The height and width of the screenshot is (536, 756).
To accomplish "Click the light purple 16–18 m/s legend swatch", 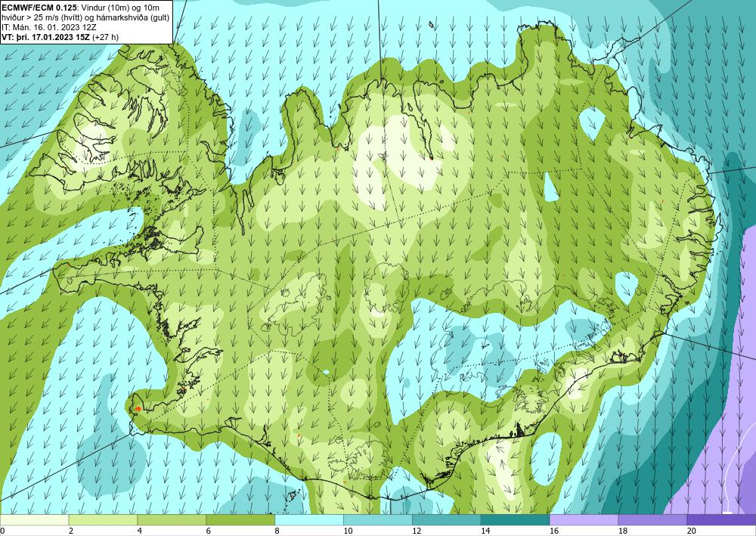I will pyautogui.click(x=584, y=520).
